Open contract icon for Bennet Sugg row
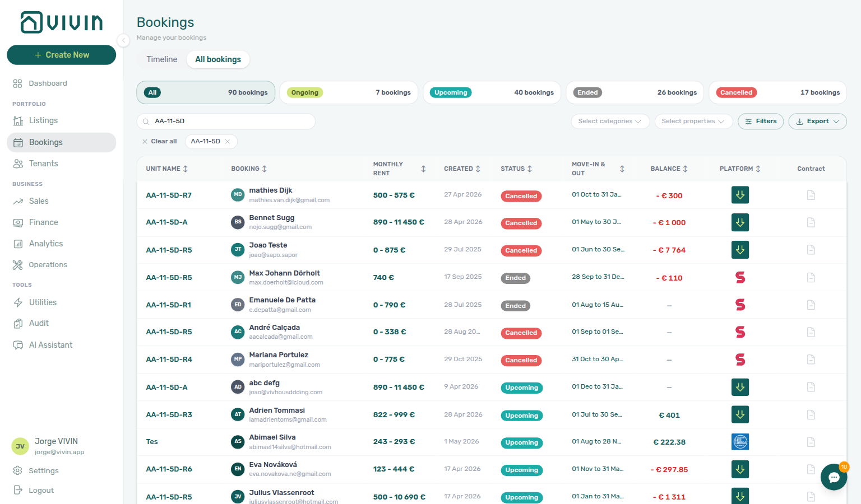This screenshot has height=504, width=861. click(x=811, y=222)
